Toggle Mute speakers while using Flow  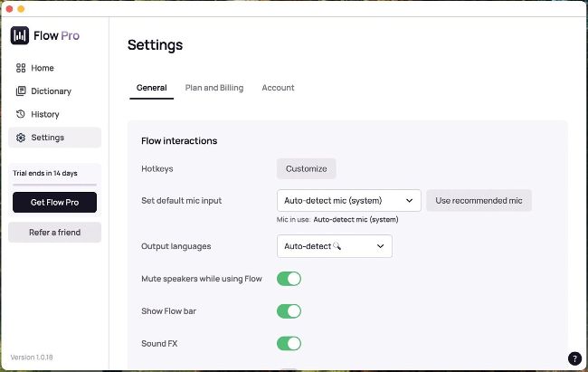(289, 279)
